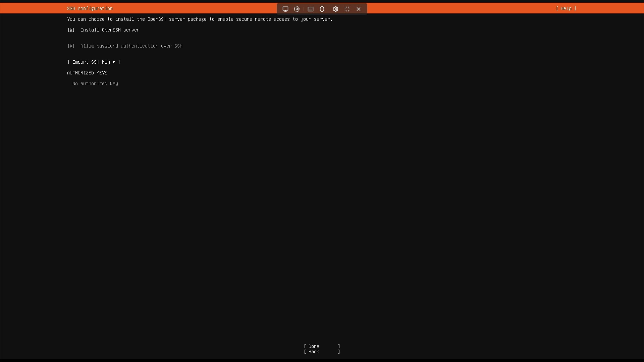Click the monitor display icon in toolbar
The image size is (644, 362).
tap(285, 9)
